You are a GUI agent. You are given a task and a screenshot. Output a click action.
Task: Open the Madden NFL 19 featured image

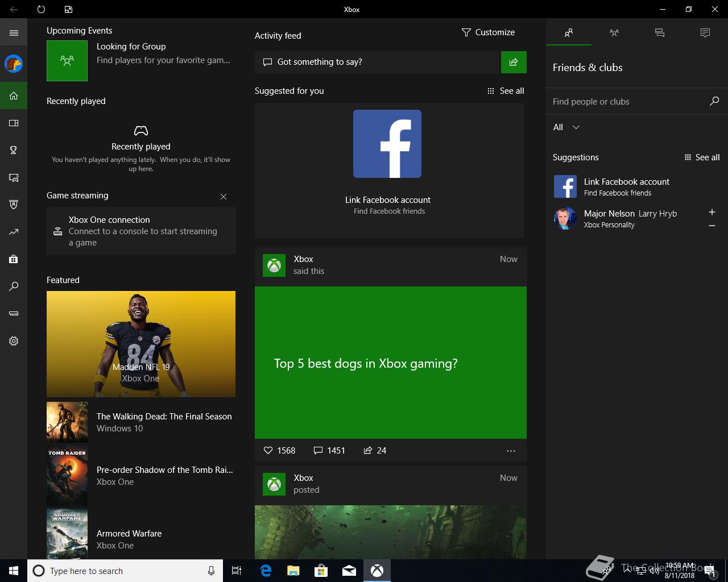(x=141, y=344)
